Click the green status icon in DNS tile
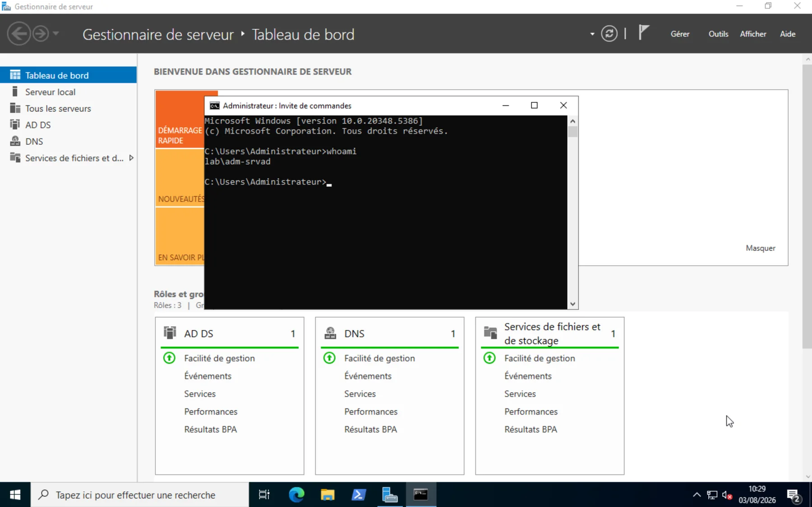This screenshot has height=507, width=812. pyautogui.click(x=329, y=358)
